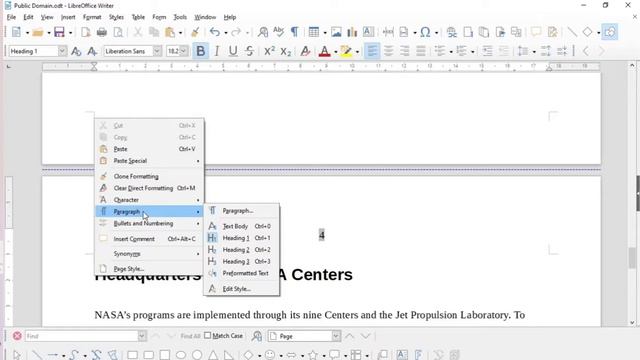Open the Styles menu
The height and width of the screenshot is (360, 640).
(116, 17)
